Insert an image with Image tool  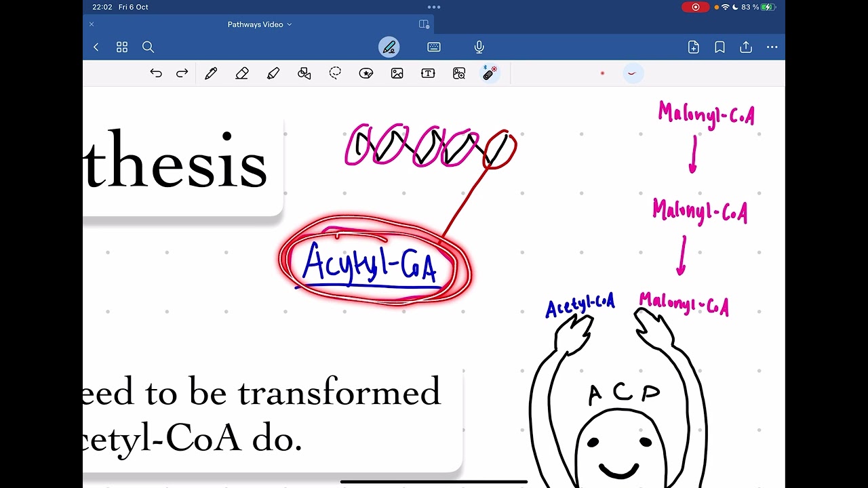397,73
